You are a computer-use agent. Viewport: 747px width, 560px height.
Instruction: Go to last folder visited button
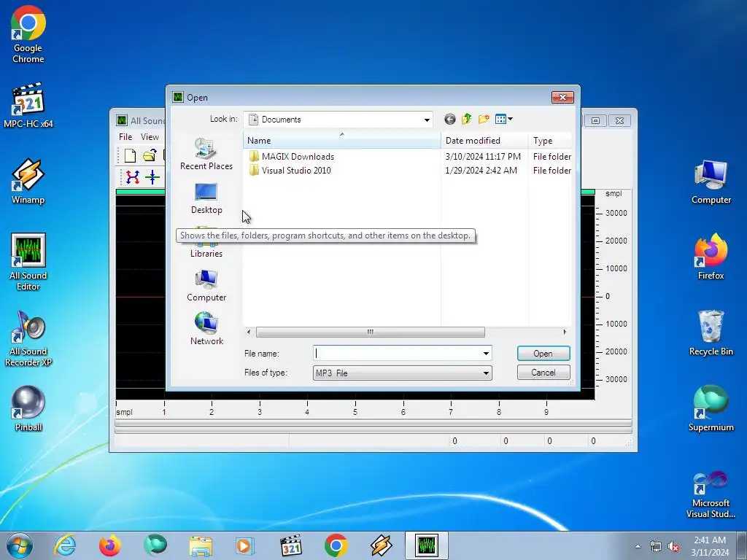coord(449,119)
